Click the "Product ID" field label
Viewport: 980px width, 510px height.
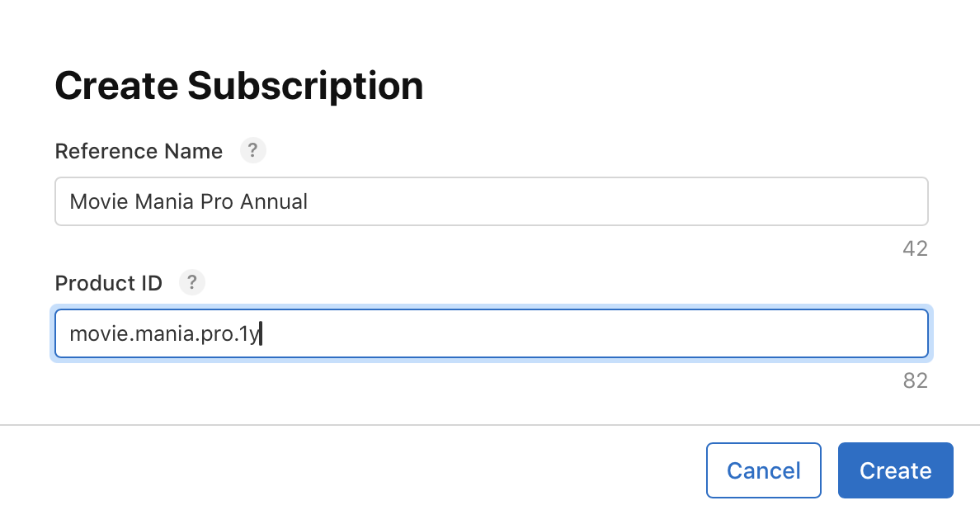pyautogui.click(x=108, y=284)
